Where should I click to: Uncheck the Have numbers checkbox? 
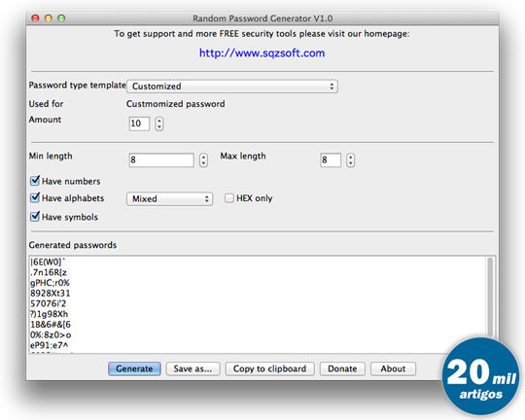point(35,181)
